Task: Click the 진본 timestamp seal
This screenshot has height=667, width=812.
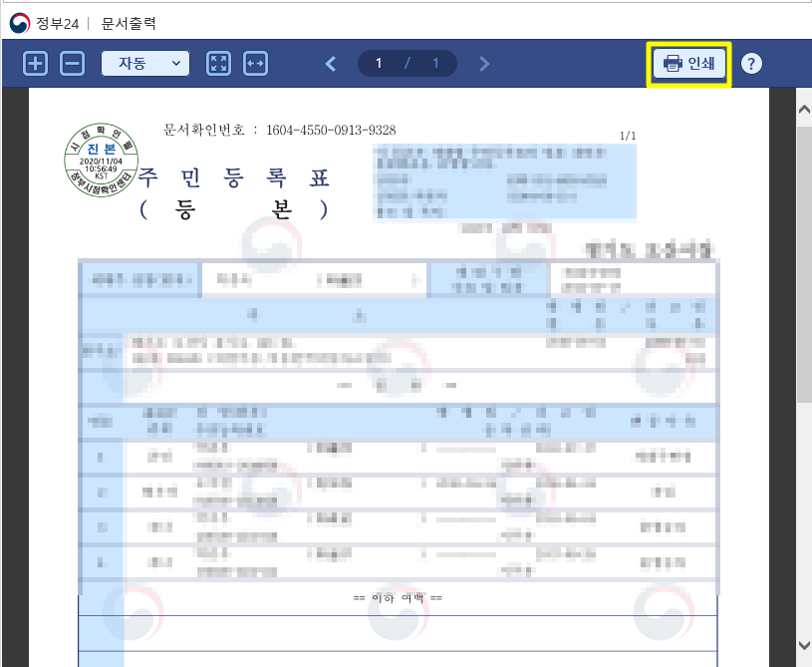Action: pyautogui.click(x=102, y=161)
